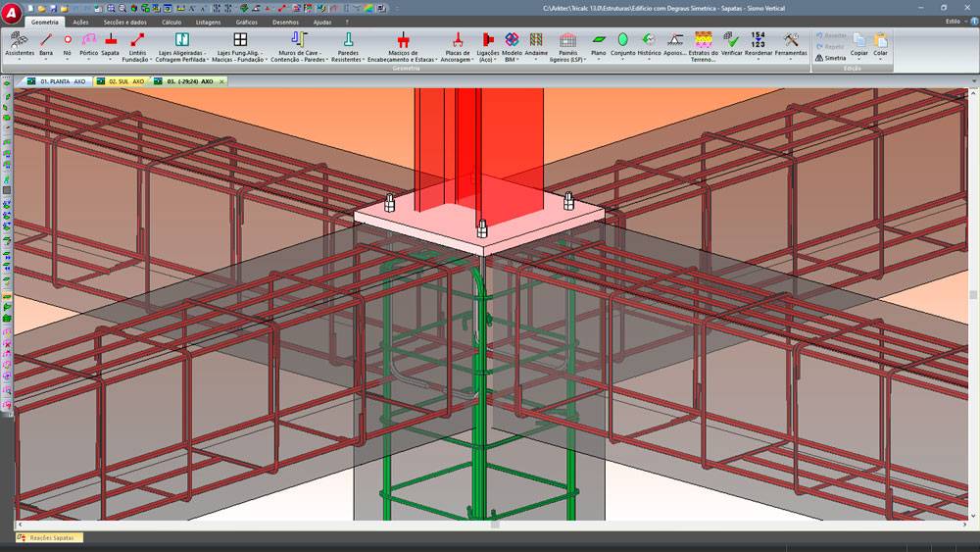980x552 pixels.
Task: Click the new file quick-access icon
Action: point(30,8)
